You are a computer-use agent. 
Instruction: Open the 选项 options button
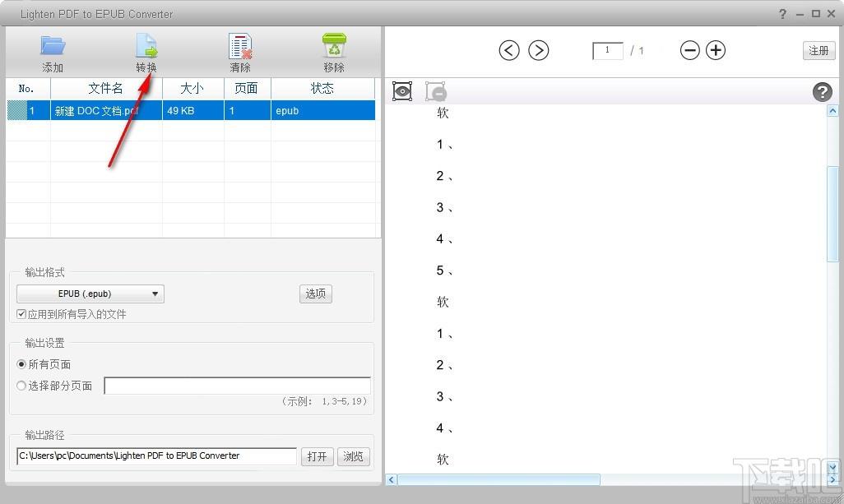[x=315, y=294]
